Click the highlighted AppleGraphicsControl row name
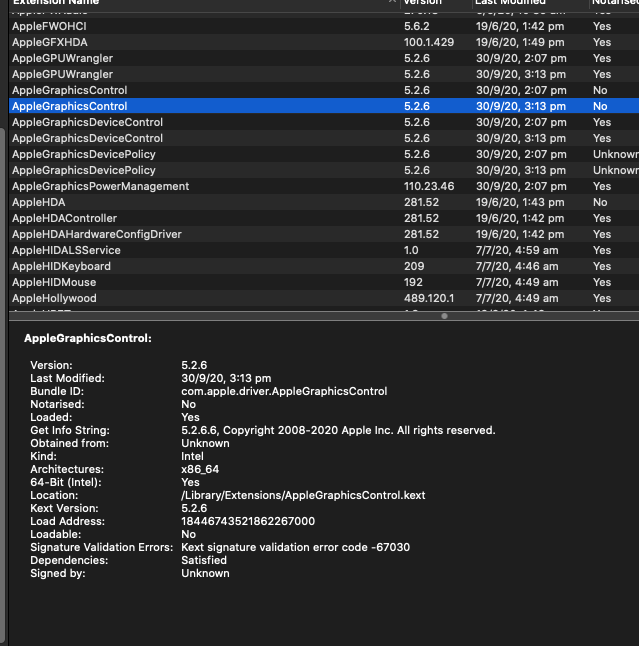Screen dimensions: 639x646 coord(70,106)
